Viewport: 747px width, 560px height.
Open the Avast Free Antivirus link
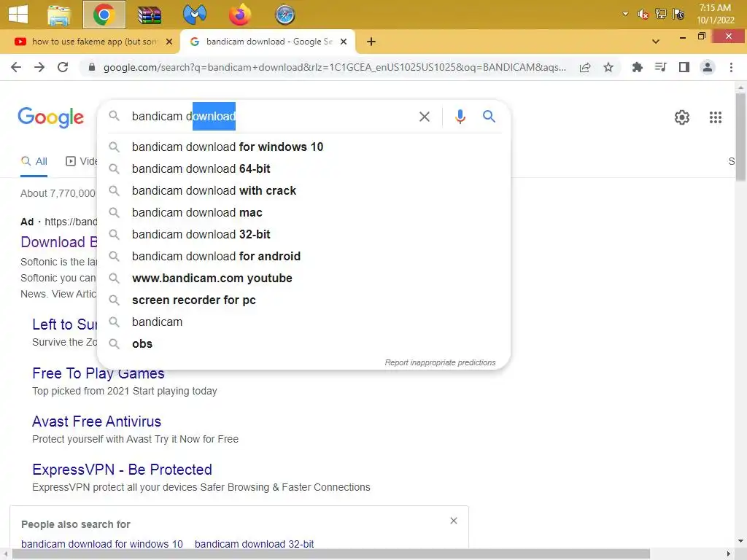point(97,421)
